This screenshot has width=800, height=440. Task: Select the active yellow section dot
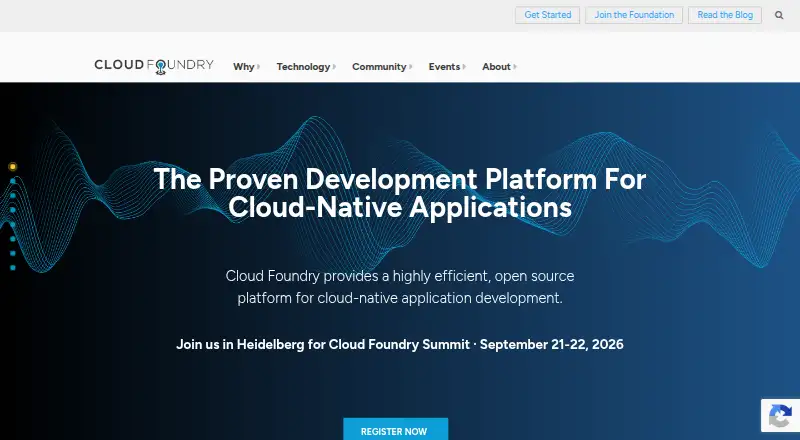pos(13,166)
